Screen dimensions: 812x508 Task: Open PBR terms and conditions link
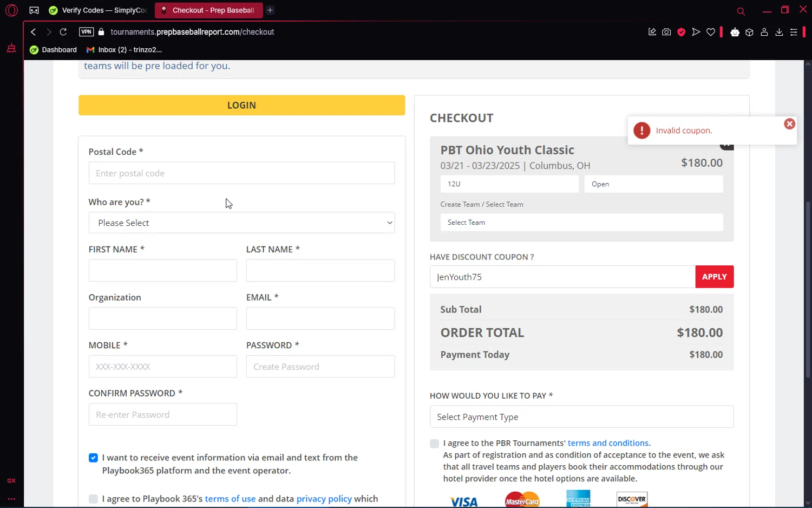pyautogui.click(x=608, y=443)
